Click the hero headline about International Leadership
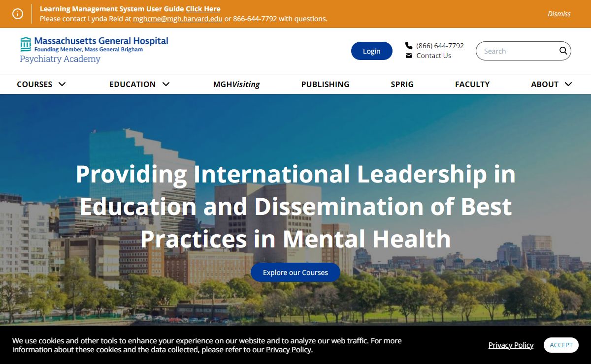The width and height of the screenshot is (591, 364). [x=295, y=206]
